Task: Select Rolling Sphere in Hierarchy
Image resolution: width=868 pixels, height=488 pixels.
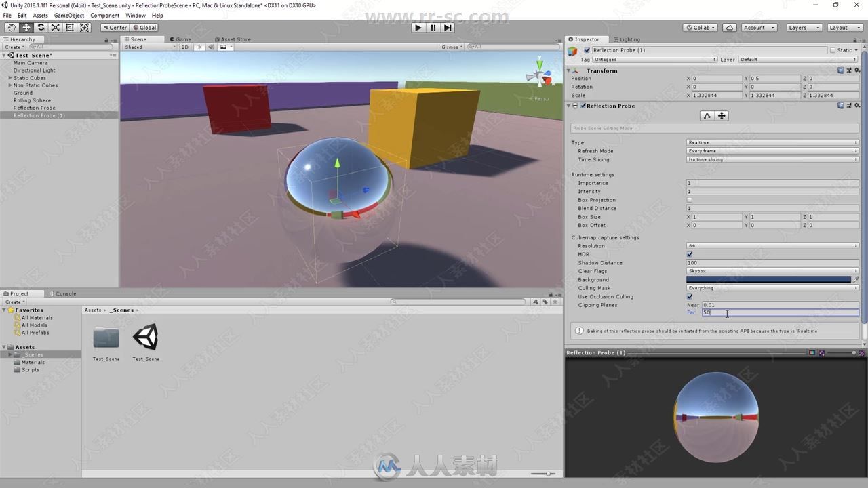Action: [x=32, y=100]
